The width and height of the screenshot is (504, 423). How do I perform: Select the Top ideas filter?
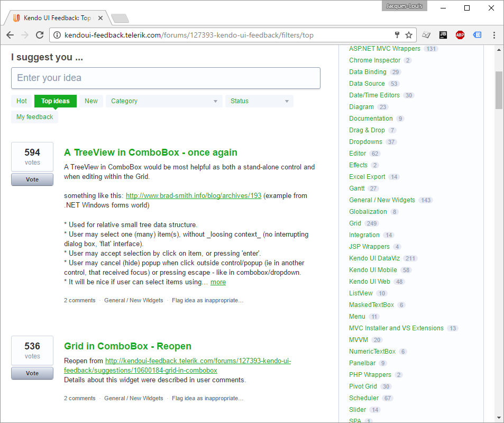[x=56, y=101]
